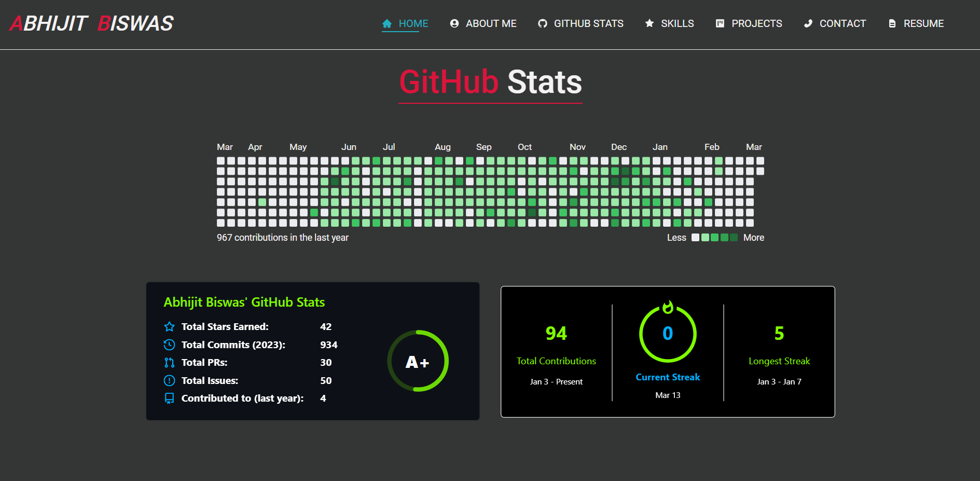Click the Total Commits value 934
Viewport: 980px width, 481px height.
tap(329, 345)
